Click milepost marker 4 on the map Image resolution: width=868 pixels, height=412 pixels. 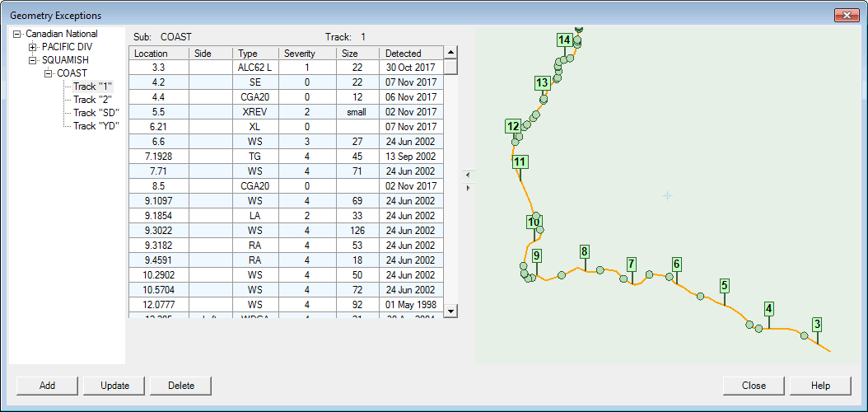pos(769,309)
